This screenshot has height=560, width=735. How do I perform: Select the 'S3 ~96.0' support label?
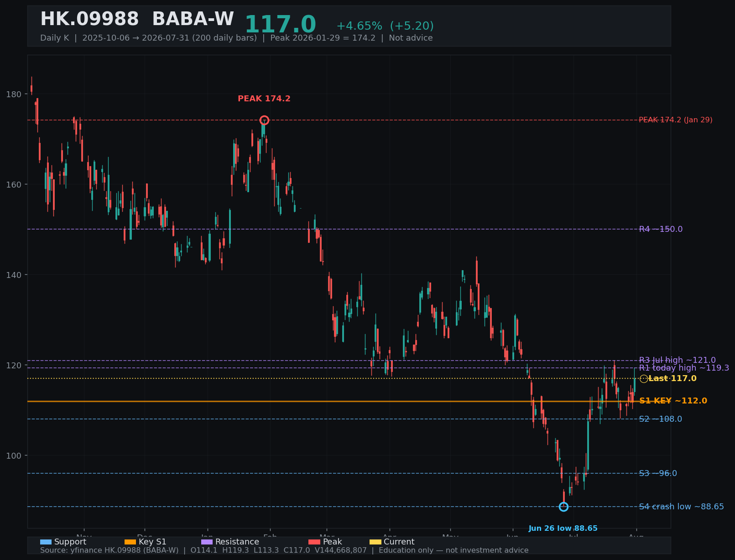[658, 473]
